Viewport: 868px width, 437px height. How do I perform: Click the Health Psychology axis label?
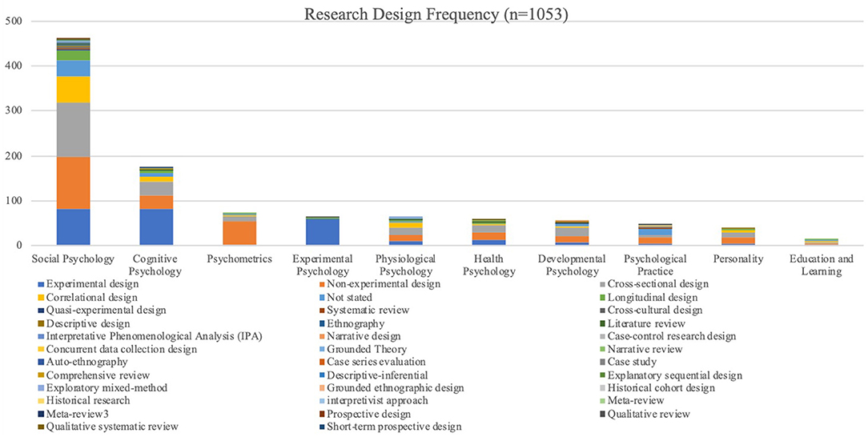[x=488, y=265]
